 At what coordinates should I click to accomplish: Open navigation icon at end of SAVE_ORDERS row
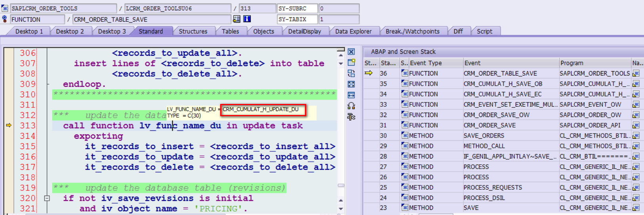tap(636, 136)
